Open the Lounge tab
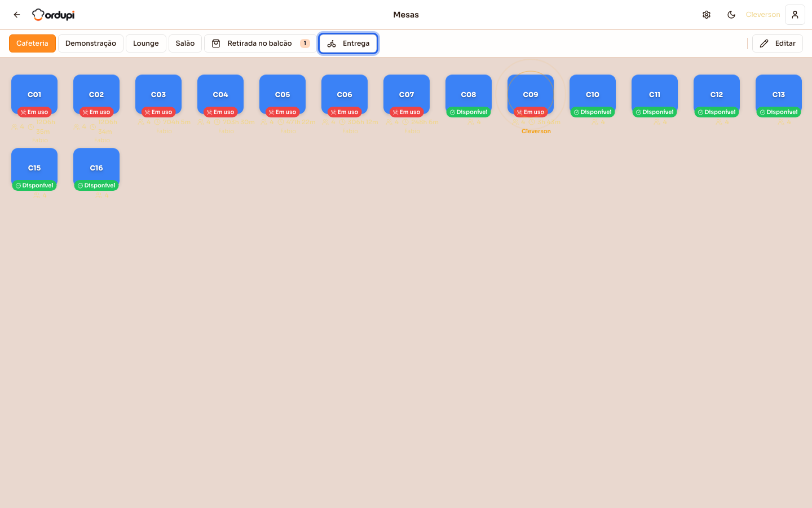Screen dimensions: 812x508 [146, 43]
